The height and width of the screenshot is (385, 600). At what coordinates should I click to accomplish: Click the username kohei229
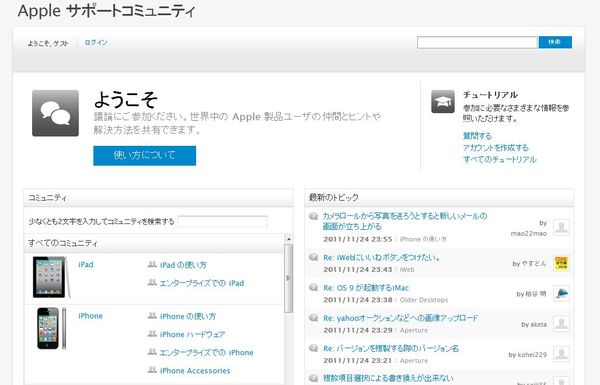pos(532,355)
